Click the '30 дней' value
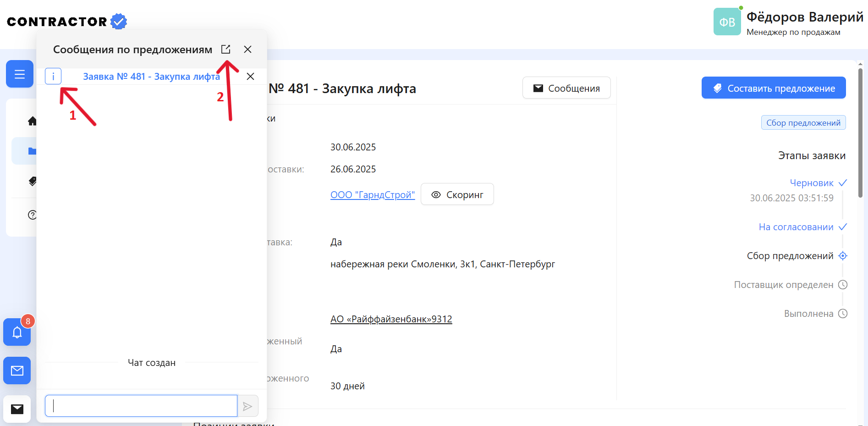This screenshot has width=868, height=426. (x=347, y=386)
